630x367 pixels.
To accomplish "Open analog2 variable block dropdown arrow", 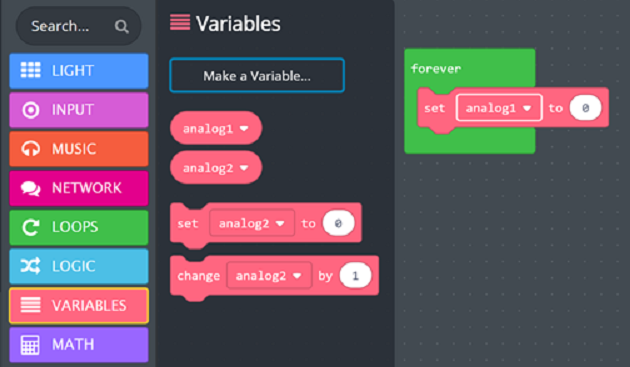I will pos(244,168).
